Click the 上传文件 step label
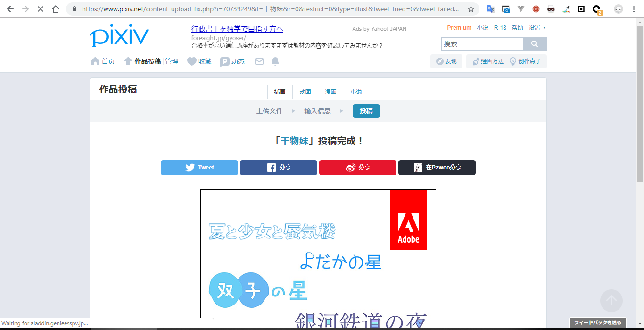 (269, 111)
